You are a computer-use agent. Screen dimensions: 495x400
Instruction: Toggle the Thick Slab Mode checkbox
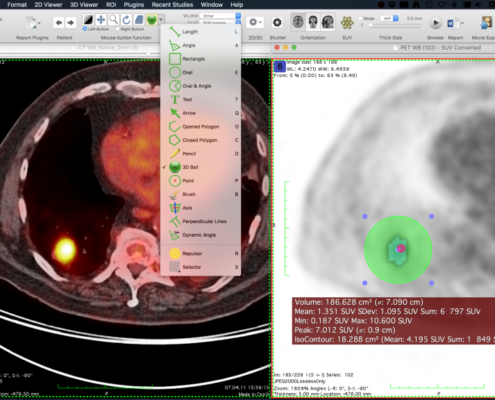tap(361, 18)
